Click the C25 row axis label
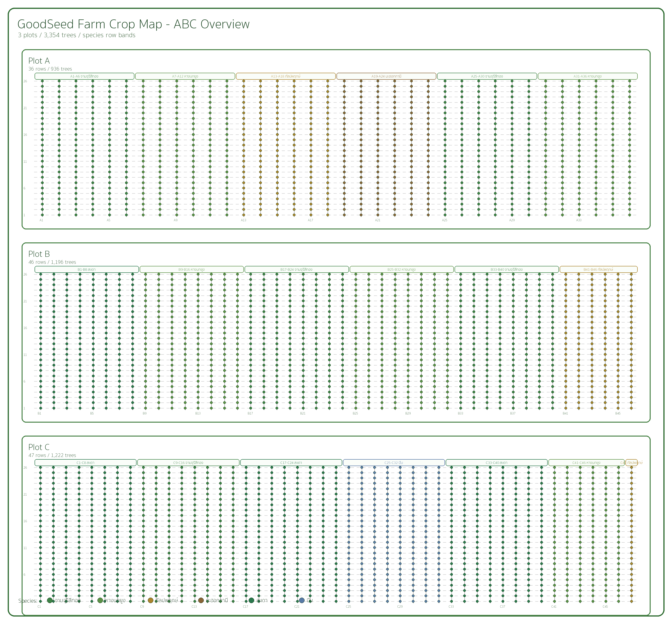This screenshot has width=672, height=624. [348, 606]
